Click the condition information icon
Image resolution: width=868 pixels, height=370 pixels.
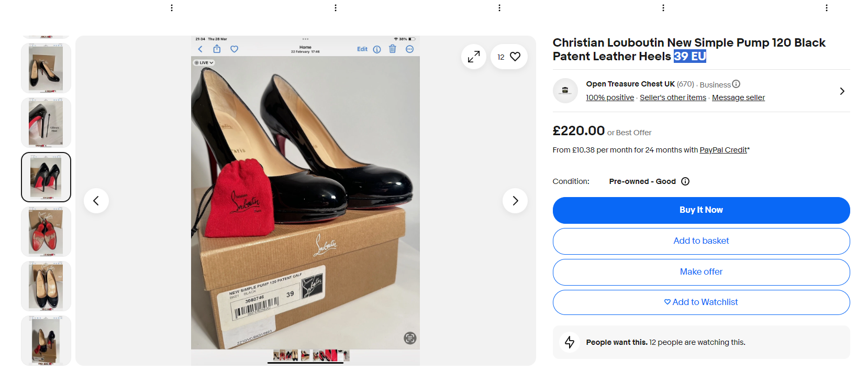coord(685,181)
